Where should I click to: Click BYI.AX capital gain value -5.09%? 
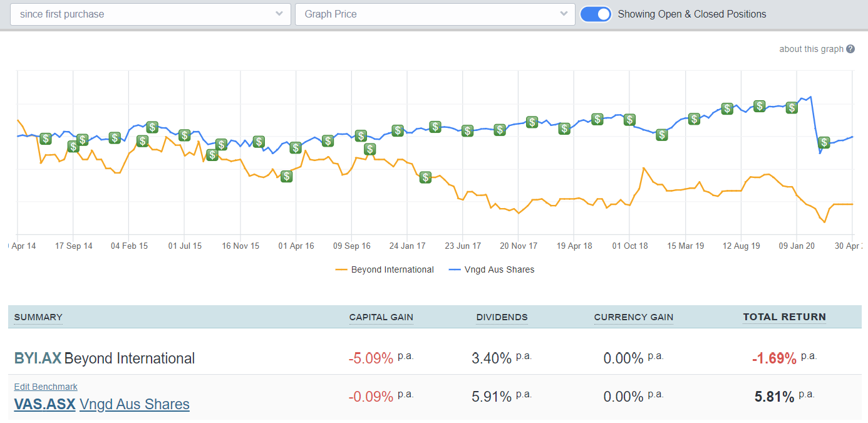371,358
